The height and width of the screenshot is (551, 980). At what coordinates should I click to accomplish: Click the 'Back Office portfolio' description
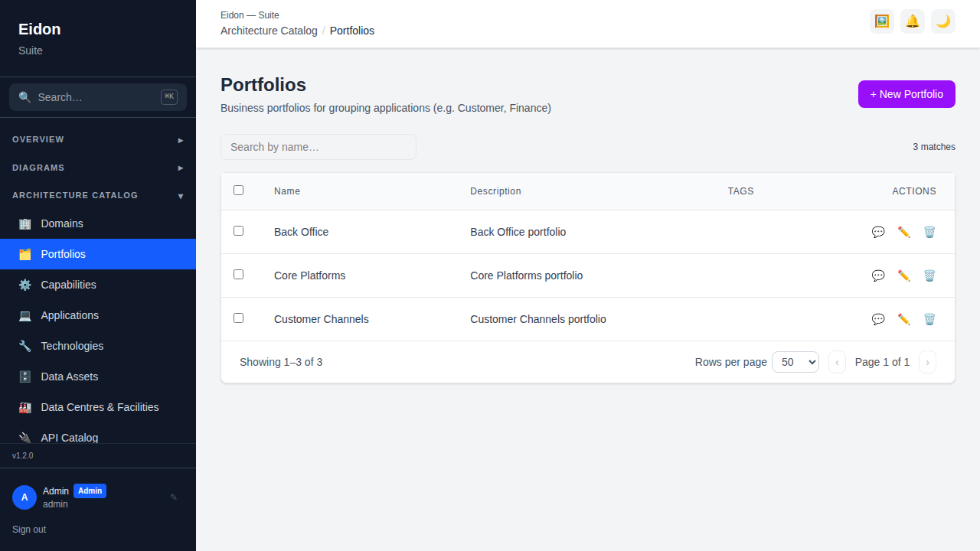(518, 232)
